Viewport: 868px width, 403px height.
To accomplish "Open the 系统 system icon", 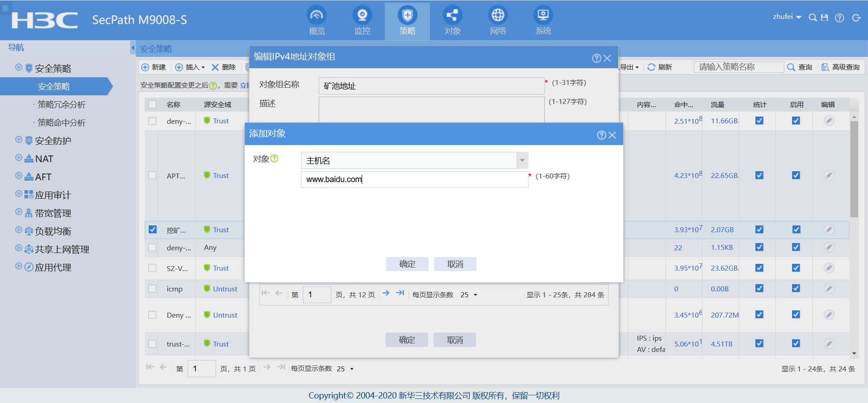I will click(543, 21).
